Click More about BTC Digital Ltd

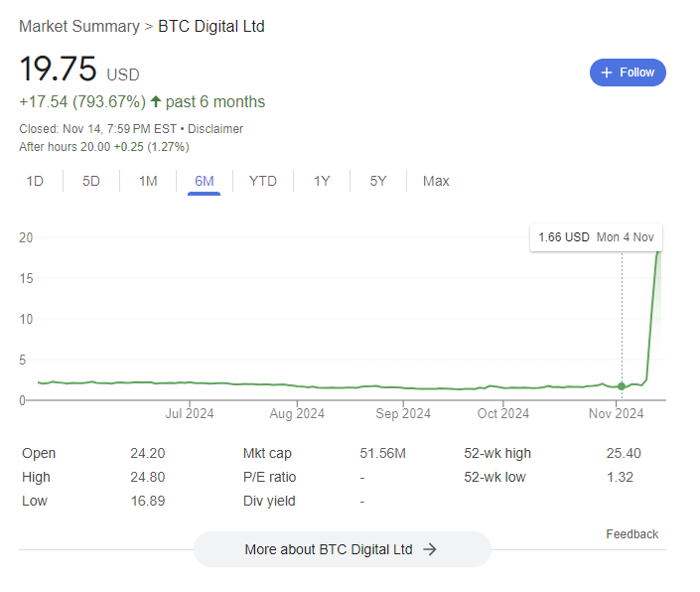342,549
